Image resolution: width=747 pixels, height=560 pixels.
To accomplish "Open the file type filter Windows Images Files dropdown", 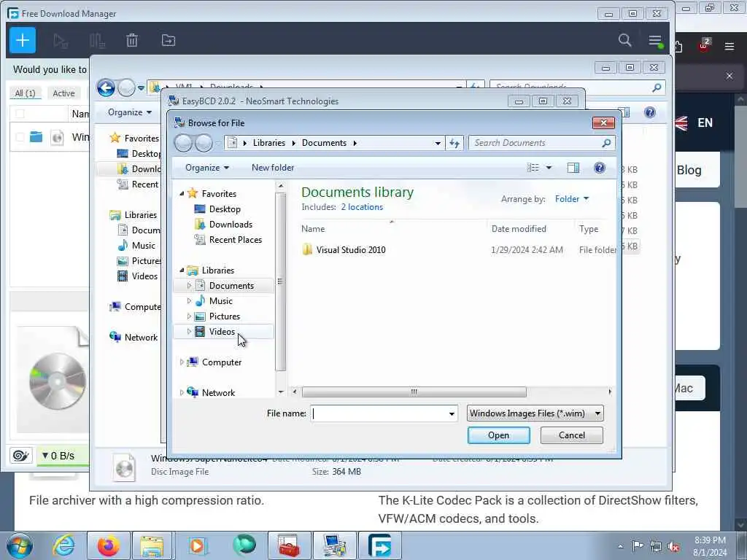I will coord(535,413).
